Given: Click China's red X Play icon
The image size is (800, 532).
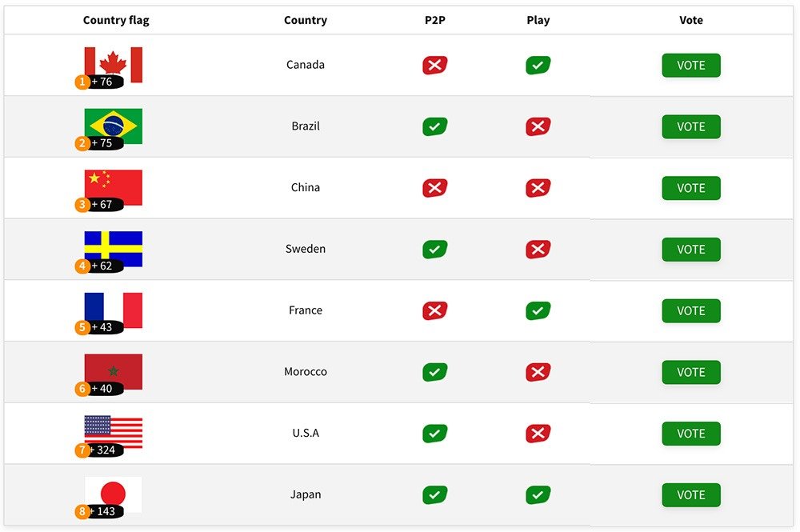Looking at the screenshot, I should pyautogui.click(x=538, y=188).
